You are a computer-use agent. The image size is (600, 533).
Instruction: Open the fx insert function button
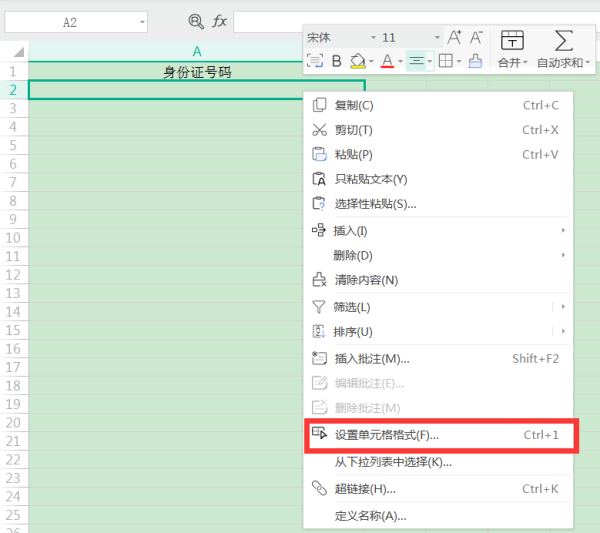pyautogui.click(x=220, y=21)
